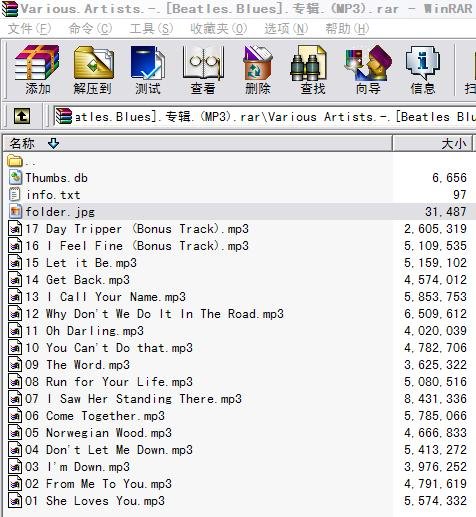Click the 解压到 (Extract To) toolbar icon
The height and width of the screenshot is (517, 476).
93,70
